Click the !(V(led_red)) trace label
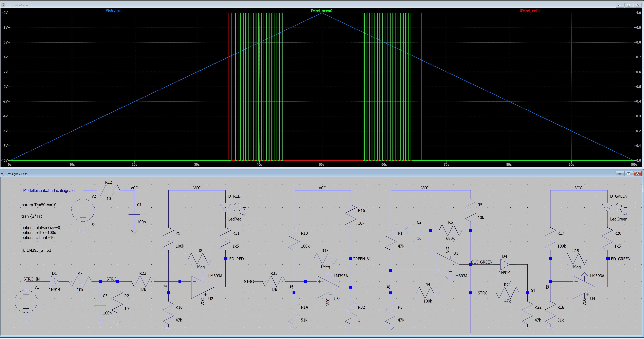 coord(529,10)
